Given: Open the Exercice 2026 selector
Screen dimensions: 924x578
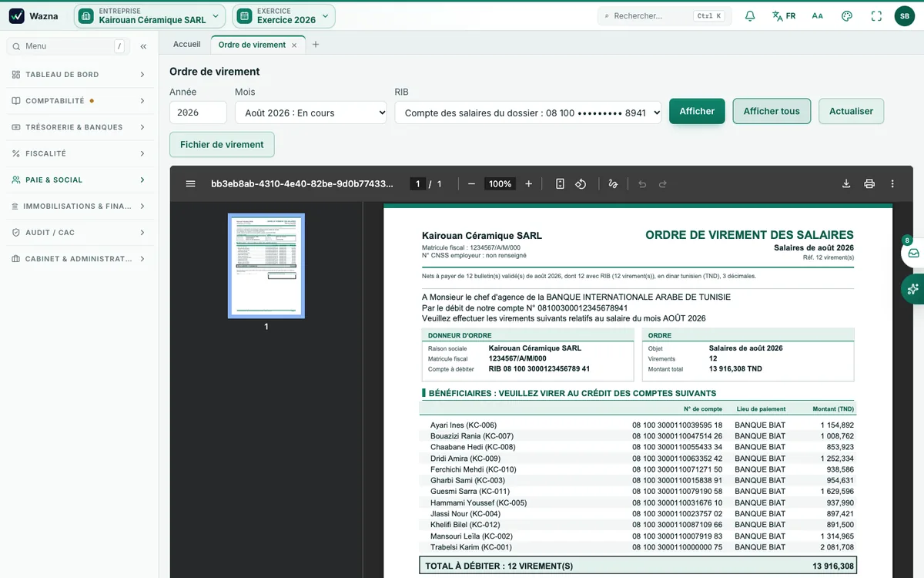Looking at the screenshot, I should pos(284,15).
